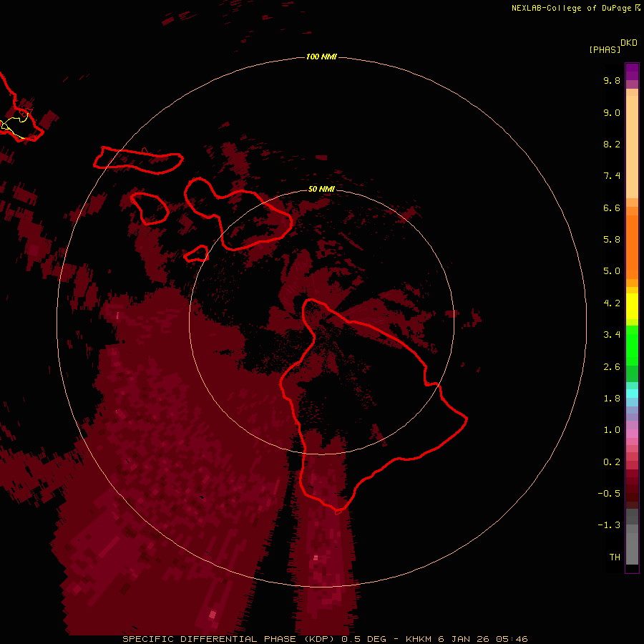
Task: Click the 1.0 value on color scale
Action: pyautogui.click(x=612, y=430)
